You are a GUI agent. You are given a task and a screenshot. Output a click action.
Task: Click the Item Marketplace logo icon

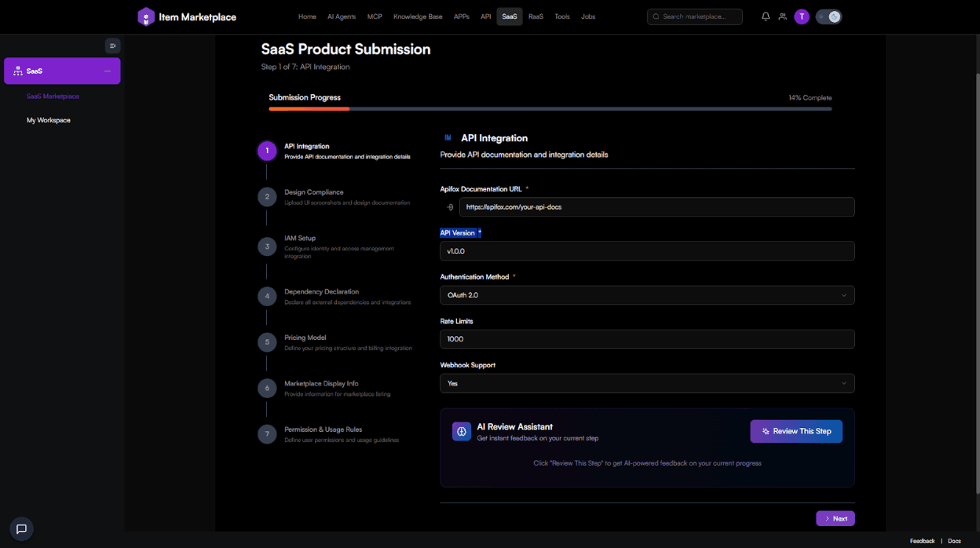coord(146,16)
